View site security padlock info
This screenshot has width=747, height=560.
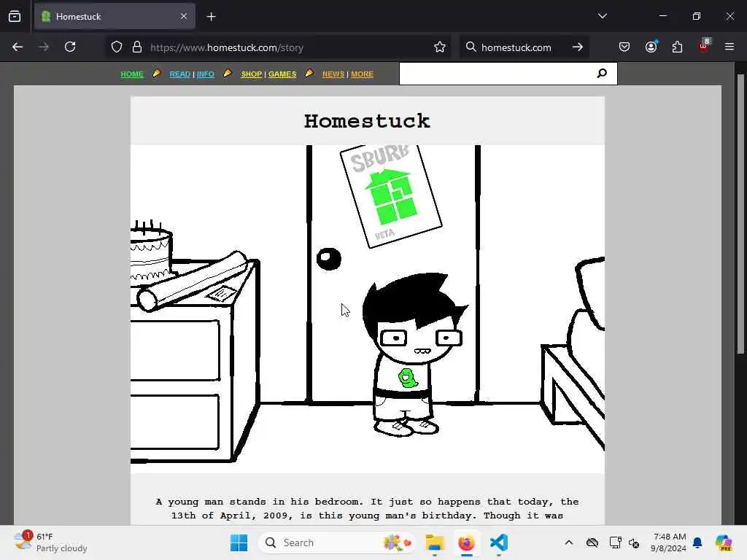pos(137,47)
